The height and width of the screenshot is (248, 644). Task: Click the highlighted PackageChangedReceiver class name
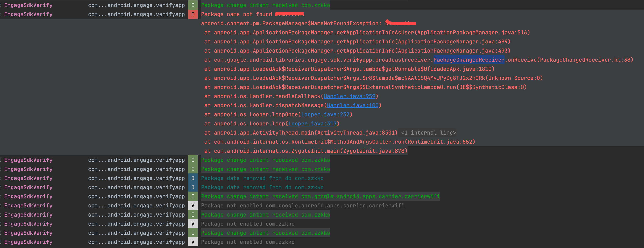[x=469, y=60]
